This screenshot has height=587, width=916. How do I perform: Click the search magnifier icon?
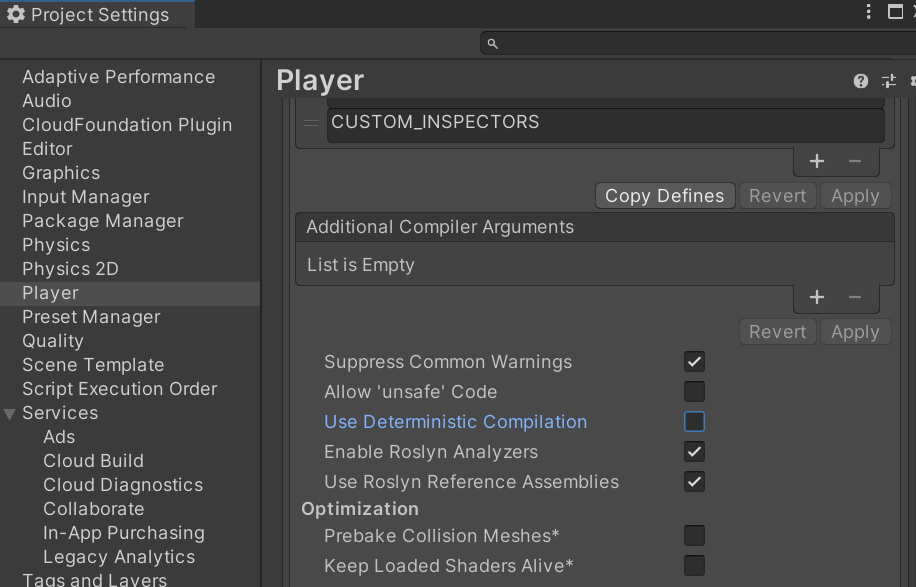point(492,44)
